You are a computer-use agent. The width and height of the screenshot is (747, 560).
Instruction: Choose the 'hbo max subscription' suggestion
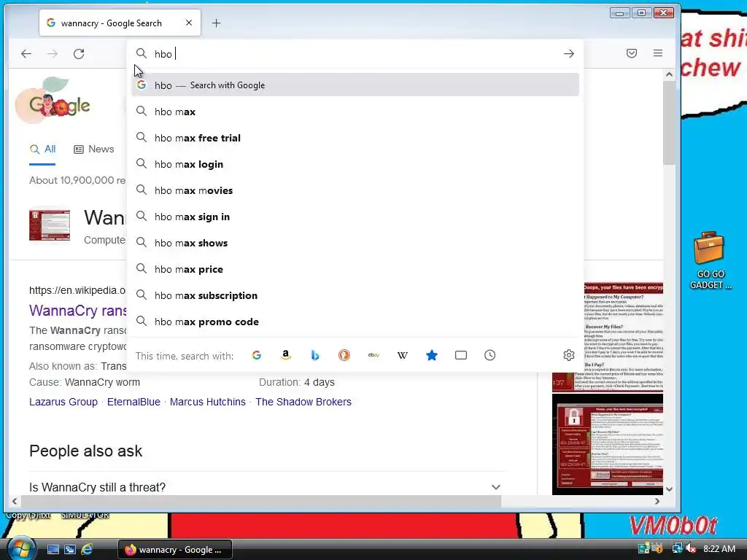[355, 295]
